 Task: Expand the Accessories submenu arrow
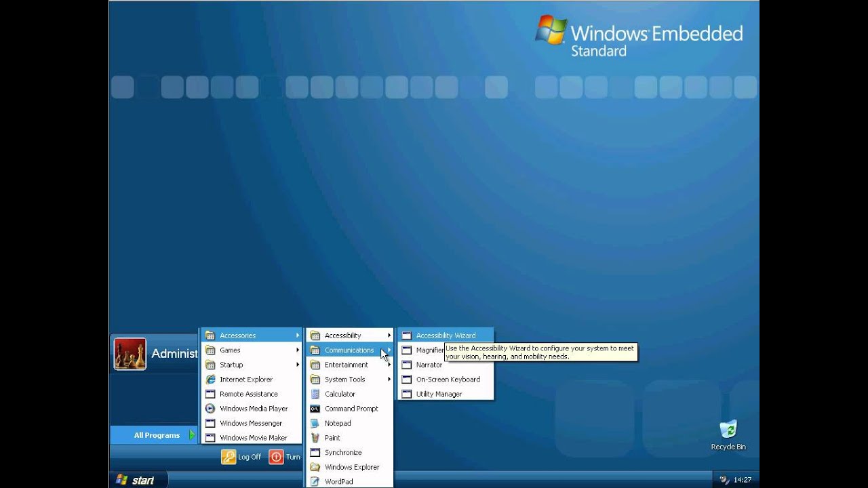pyautogui.click(x=297, y=335)
